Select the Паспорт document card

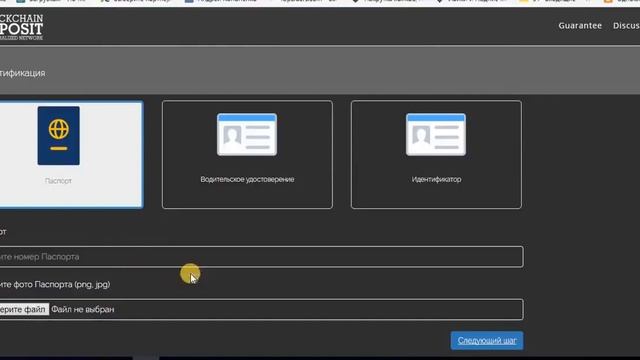click(x=71, y=155)
